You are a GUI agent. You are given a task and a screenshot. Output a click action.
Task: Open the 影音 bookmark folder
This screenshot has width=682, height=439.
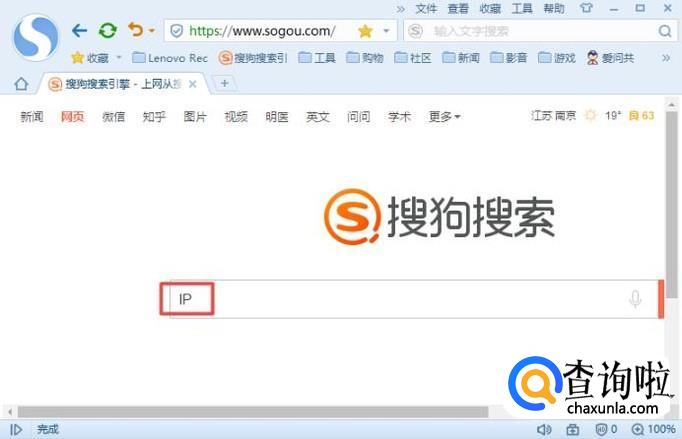point(508,58)
